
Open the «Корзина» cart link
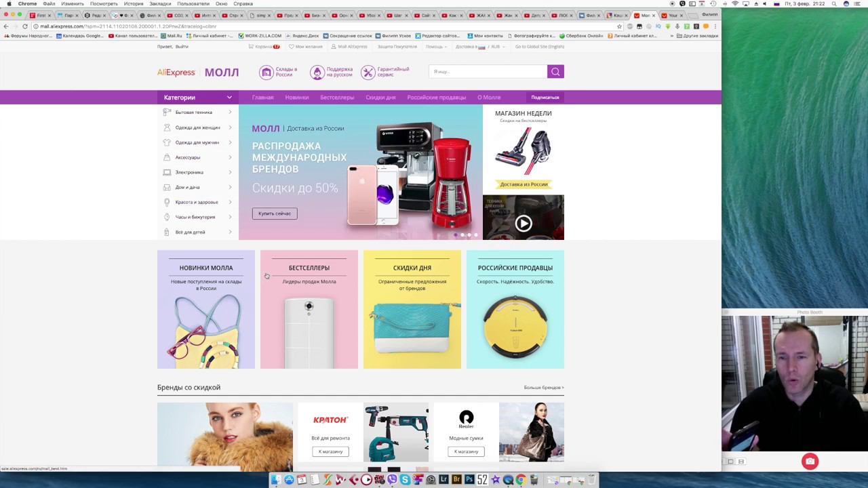click(x=264, y=47)
